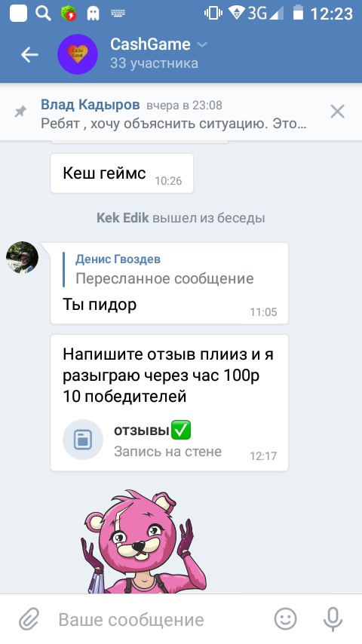Tap the search icon in the status bar
Image resolution: width=362 pixels, height=644 pixels.
coord(43,14)
